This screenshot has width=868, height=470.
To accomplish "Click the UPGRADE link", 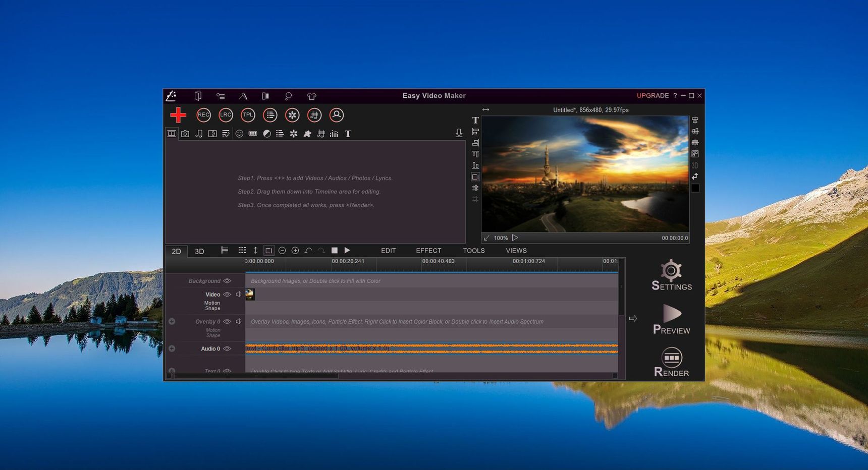I will tap(653, 95).
